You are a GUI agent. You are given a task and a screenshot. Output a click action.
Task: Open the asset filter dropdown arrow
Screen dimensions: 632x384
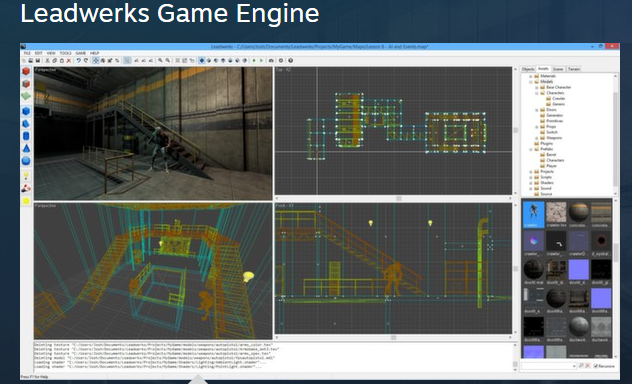coord(574,366)
